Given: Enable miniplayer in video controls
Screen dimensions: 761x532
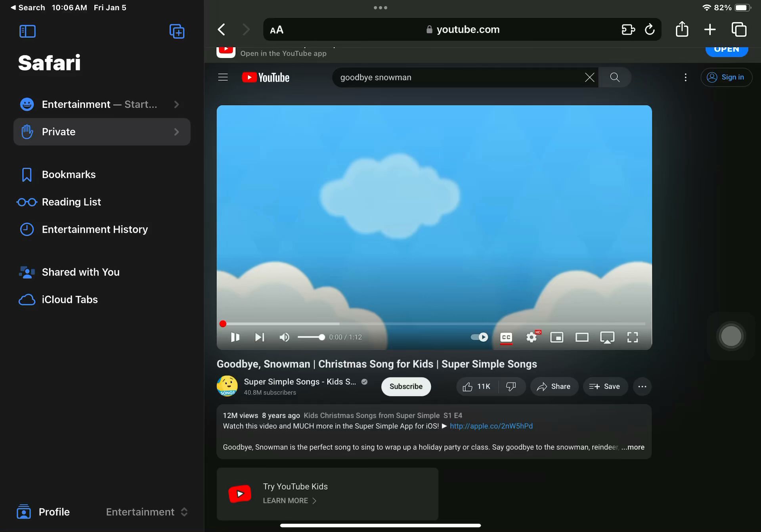Looking at the screenshot, I should [x=557, y=337].
